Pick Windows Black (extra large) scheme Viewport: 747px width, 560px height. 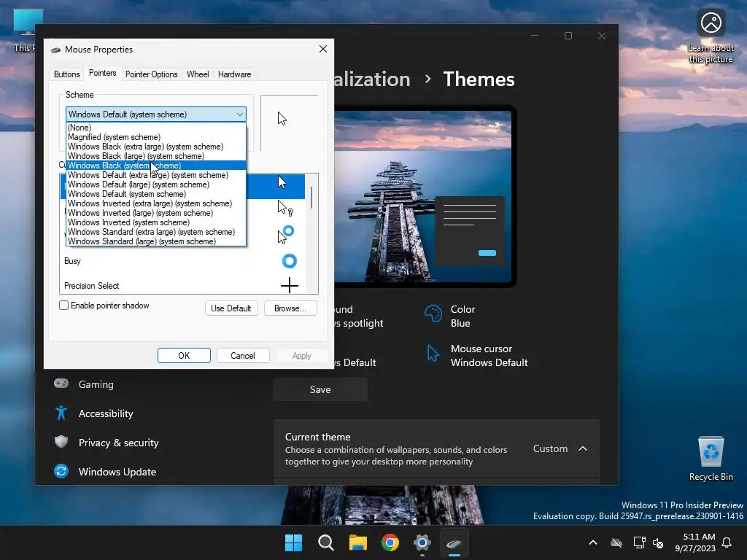(156, 146)
